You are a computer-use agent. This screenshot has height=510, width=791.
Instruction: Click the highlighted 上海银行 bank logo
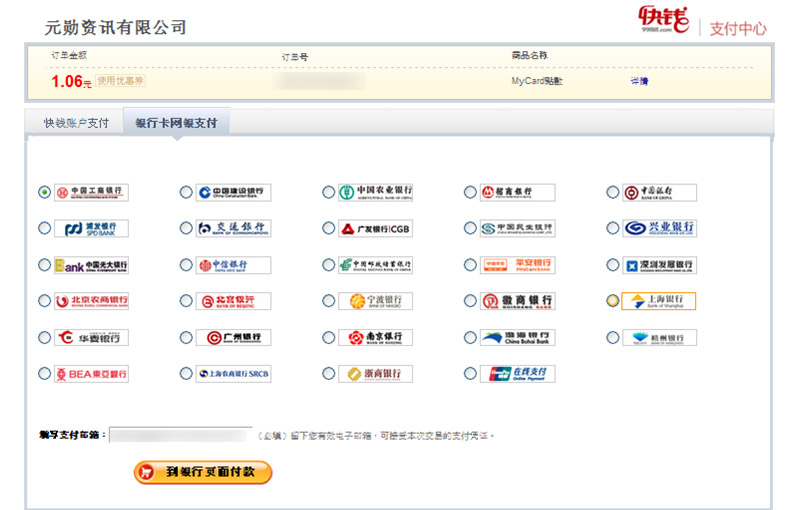[x=659, y=301]
